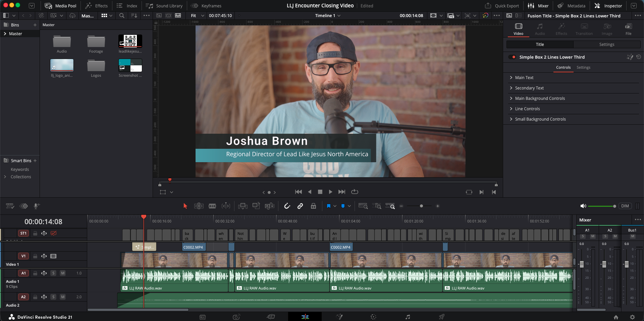Toggle the Position Lock padlock icon

pyautogui.click(x=313, y=206)
